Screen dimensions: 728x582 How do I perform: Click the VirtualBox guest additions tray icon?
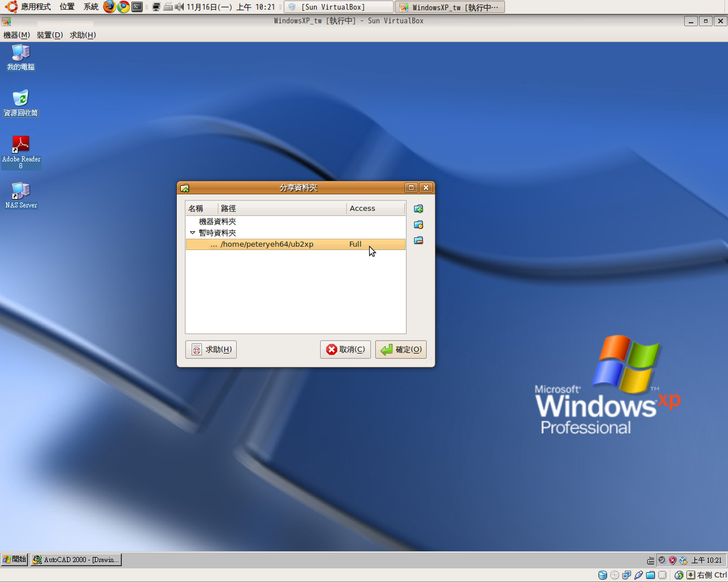(x=683, y=560)
